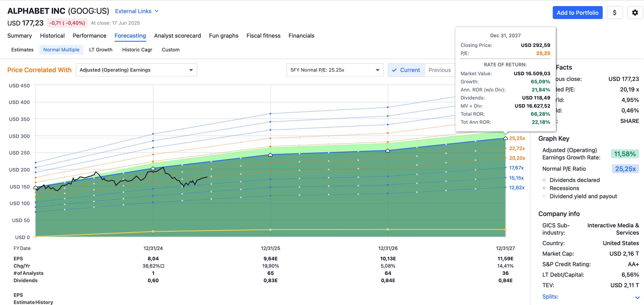Screen dimensions: 644x305
Task: Click the 19,90% Chg/Yr value
Action: 270,266
